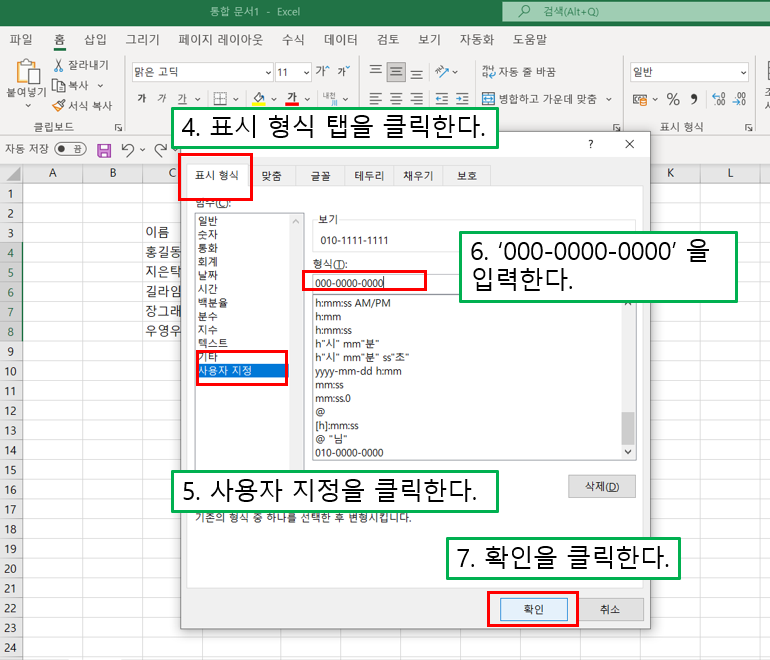Click the text orientation icon

[442, 72]
